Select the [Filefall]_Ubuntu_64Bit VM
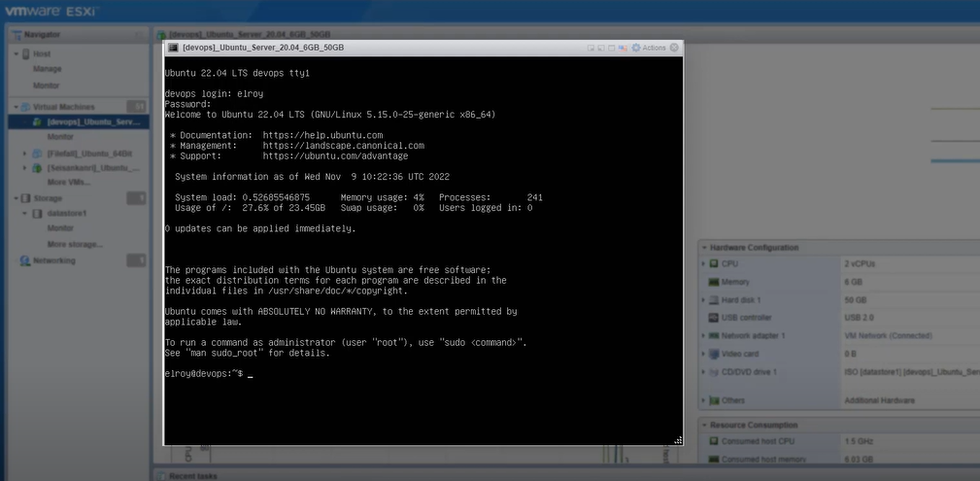Image resolution: width=980 pixels, height=481 pixels. point(89,154)
